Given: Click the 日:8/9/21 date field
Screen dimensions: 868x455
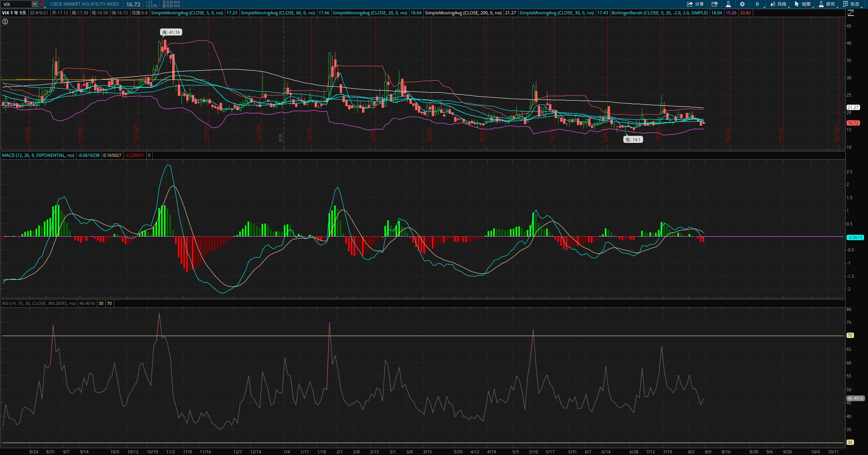Looking at the screenshot, I should coord(39,13).
